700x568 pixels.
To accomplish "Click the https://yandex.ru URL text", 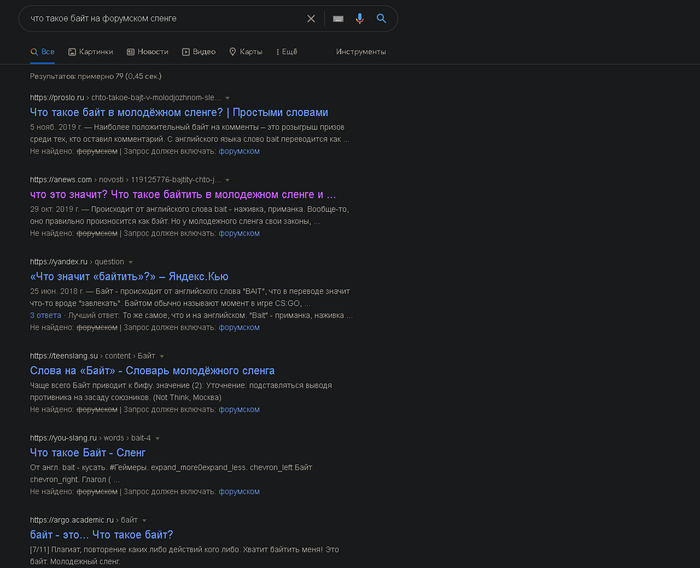I will (x=58, y=262).
